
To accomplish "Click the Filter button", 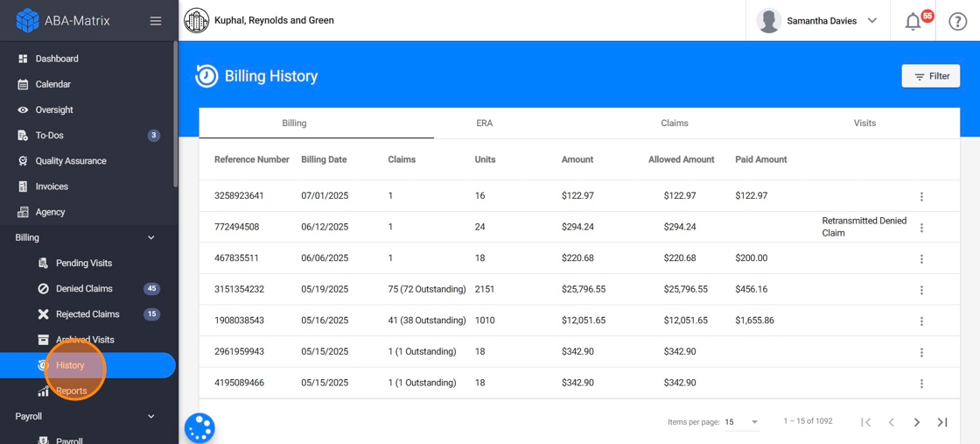I will coord(930,76).
